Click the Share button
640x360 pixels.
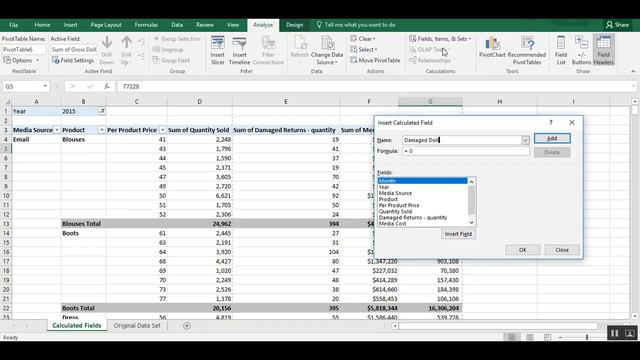[x=617, y=25]
